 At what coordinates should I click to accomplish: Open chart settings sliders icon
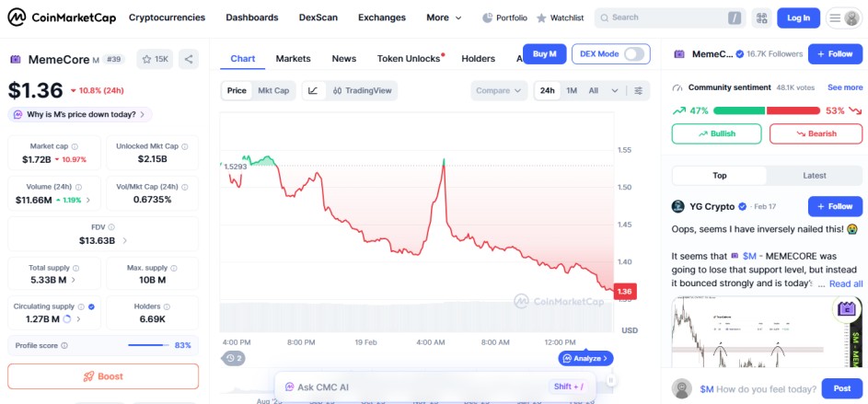(x=638, y=90)
